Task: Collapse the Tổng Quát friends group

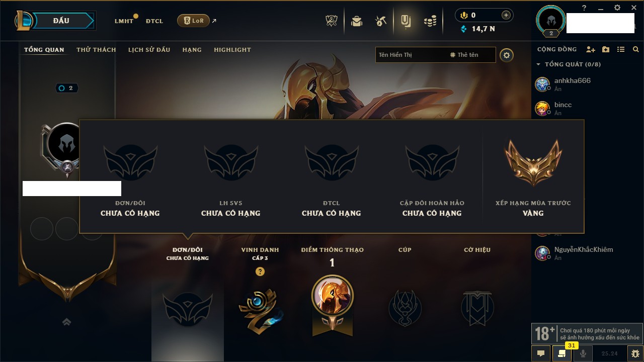Action: pos(538,64)
